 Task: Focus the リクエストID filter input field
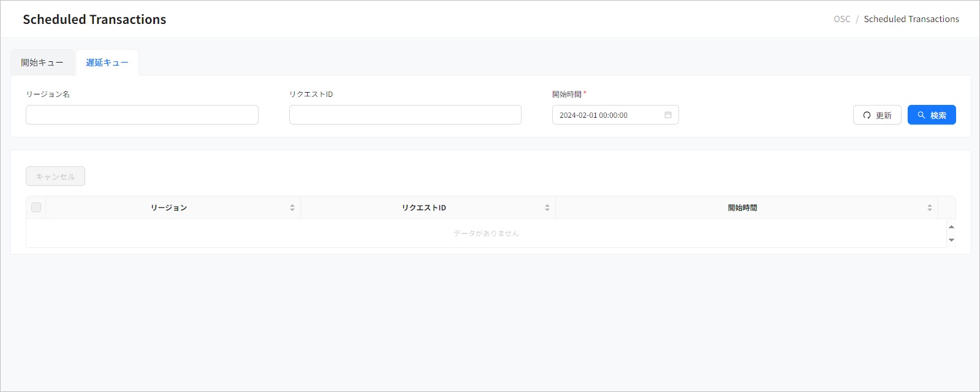(x=405, y=115)
